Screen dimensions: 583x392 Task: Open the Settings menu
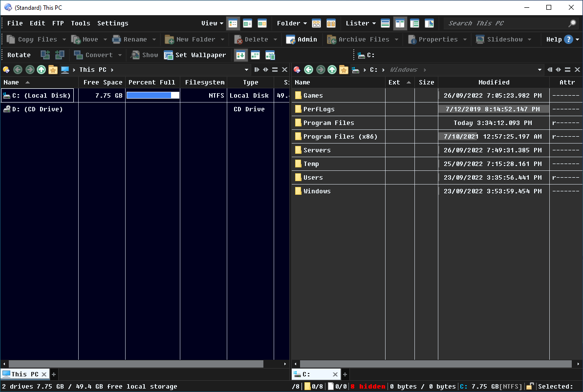coord(113,23)
